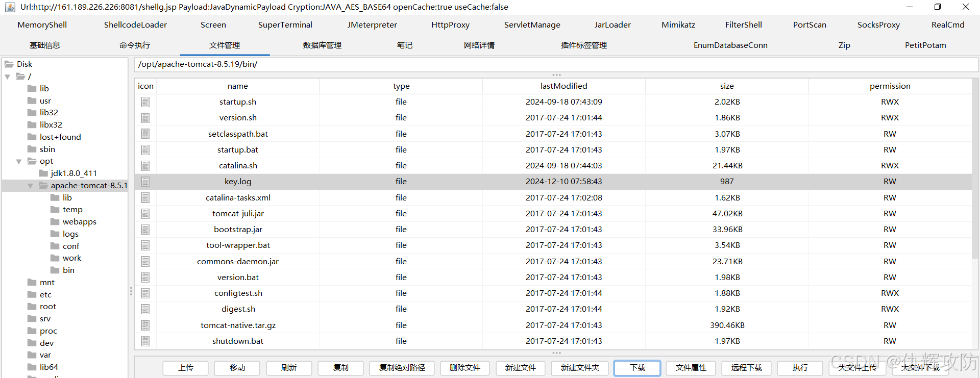Click the folder icon of conf

(55, 246)
